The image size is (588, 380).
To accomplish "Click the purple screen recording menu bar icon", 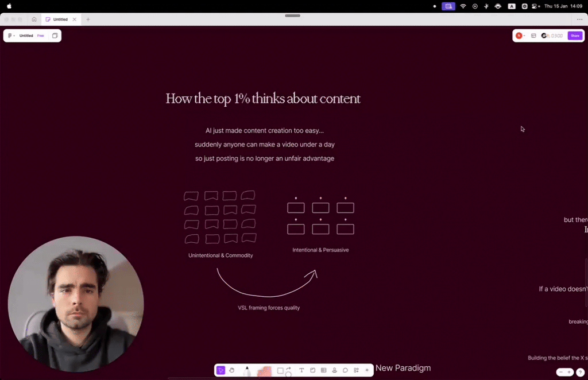I will pos(448,6).
